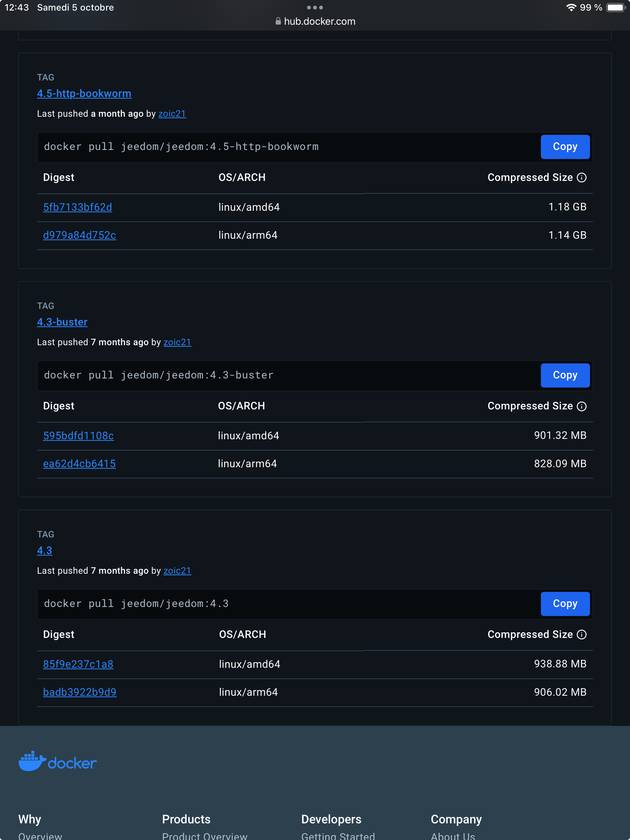Open the 4.3 tag link
Image resolution: width=630 pixels, height=840 pixels.
(x=45, y=550)
